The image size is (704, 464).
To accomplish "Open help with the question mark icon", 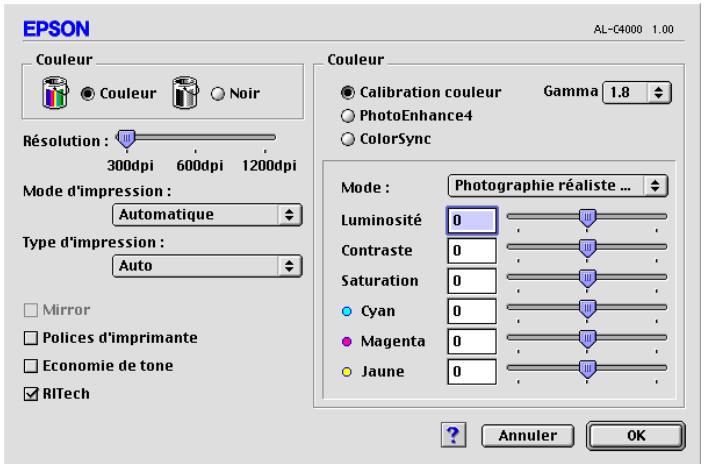I will point(453,435).
